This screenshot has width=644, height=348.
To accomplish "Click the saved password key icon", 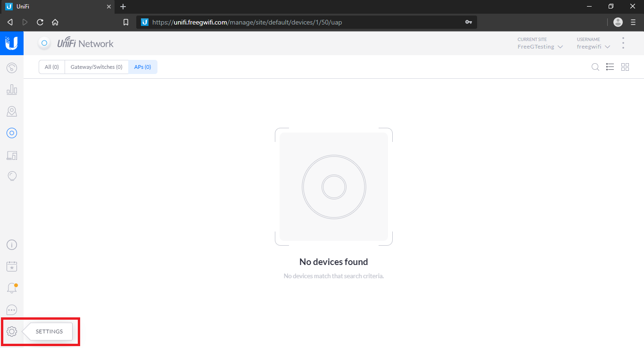I will (468, 22).
